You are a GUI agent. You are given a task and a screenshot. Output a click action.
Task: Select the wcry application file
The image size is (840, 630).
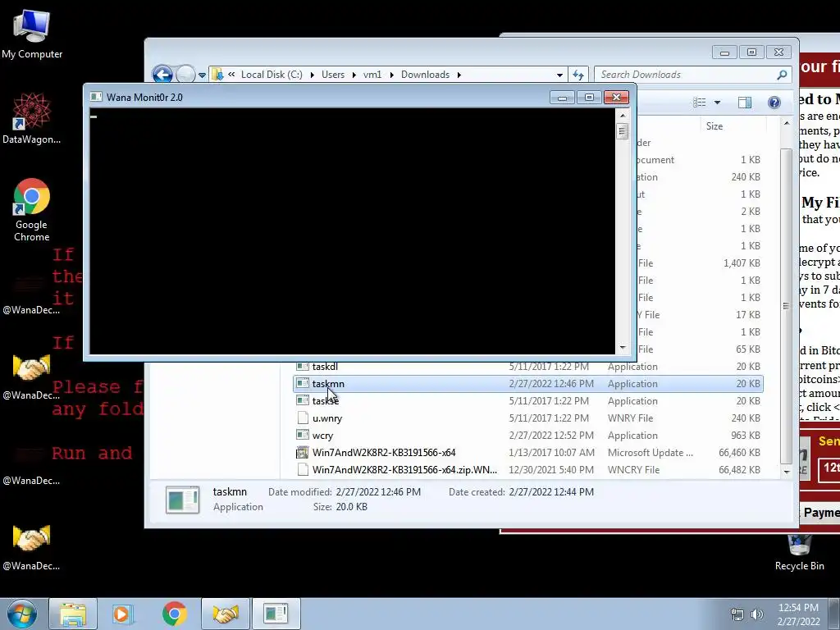tap(528, 435)
